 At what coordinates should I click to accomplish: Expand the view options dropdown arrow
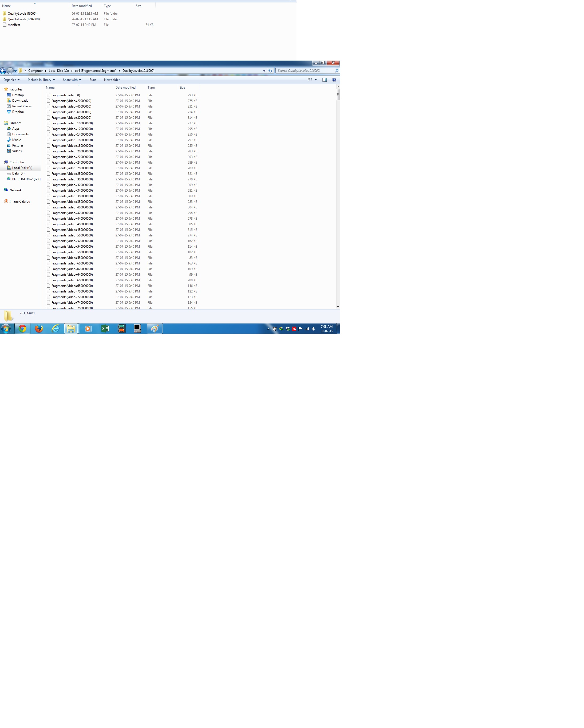click(316, 80)
